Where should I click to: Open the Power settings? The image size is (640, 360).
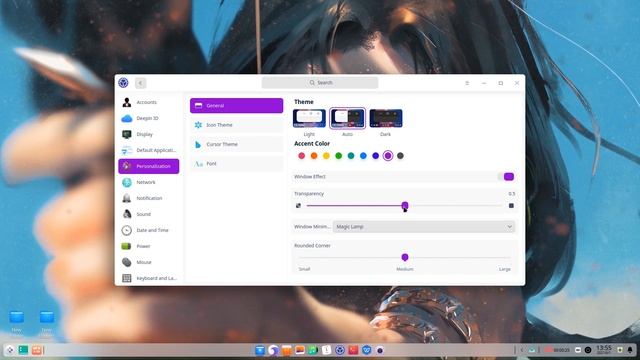[149, 246]
